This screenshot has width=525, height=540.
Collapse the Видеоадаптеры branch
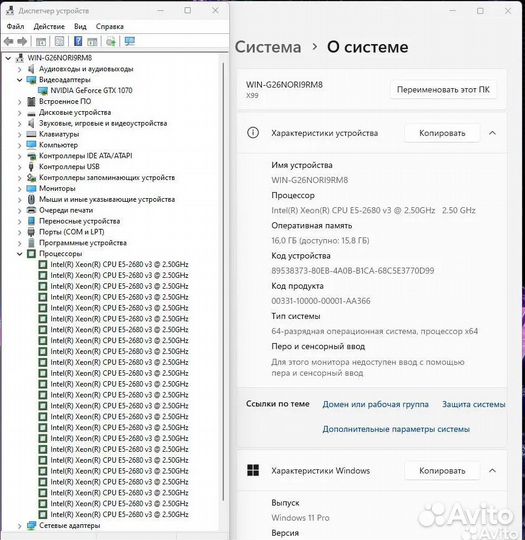(x=20, y=80)
